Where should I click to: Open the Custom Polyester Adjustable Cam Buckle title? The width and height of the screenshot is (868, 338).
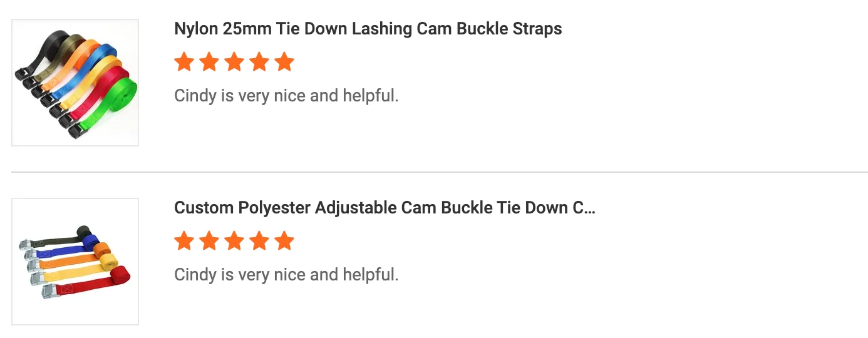(383, 208)
